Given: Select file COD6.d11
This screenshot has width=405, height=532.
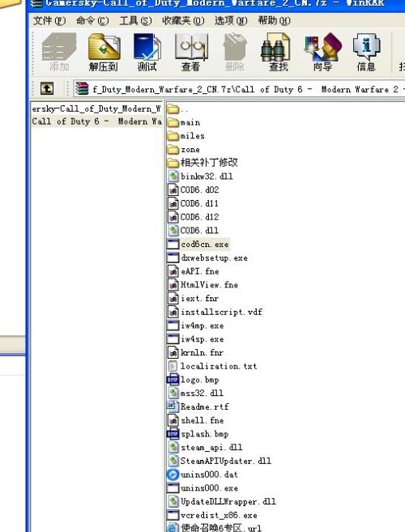Looking at the screenshot, I should point(194,203).
